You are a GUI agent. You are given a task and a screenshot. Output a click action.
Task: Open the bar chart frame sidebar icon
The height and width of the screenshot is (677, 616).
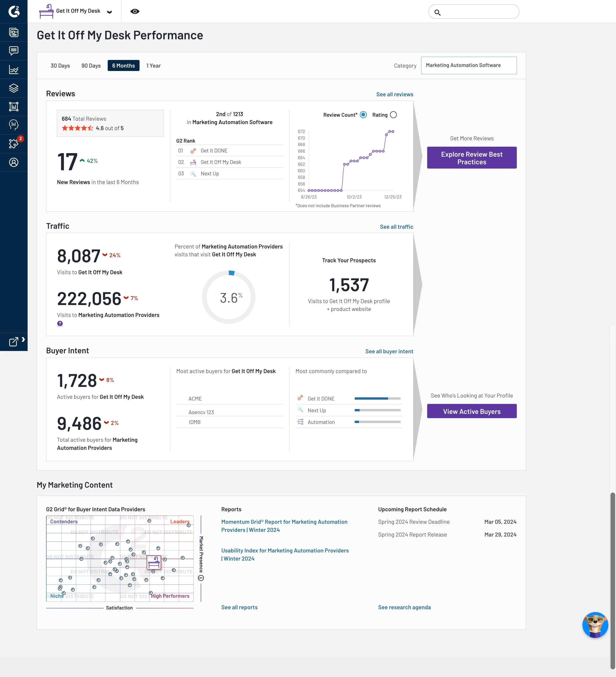pos(14,107)
